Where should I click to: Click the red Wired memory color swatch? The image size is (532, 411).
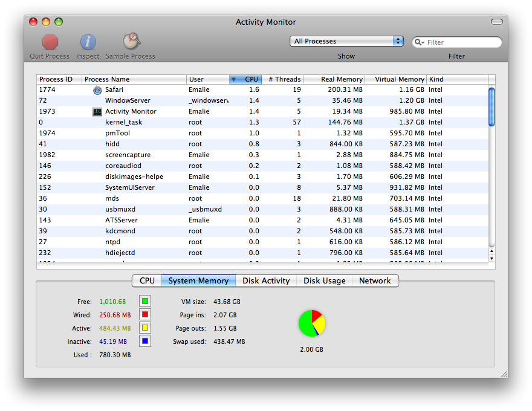(x=145, y=315)
